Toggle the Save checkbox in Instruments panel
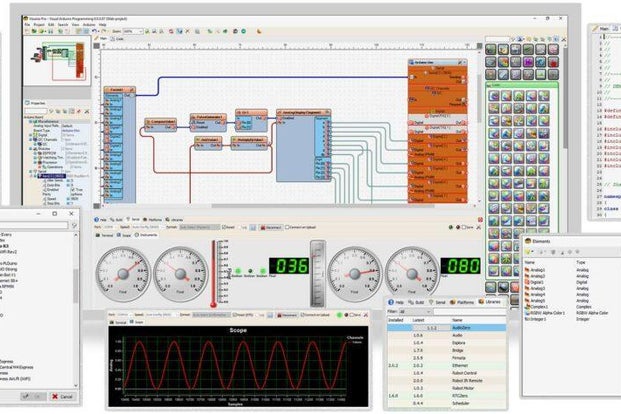Screen dimensions: 621x414 pos(468,227)
